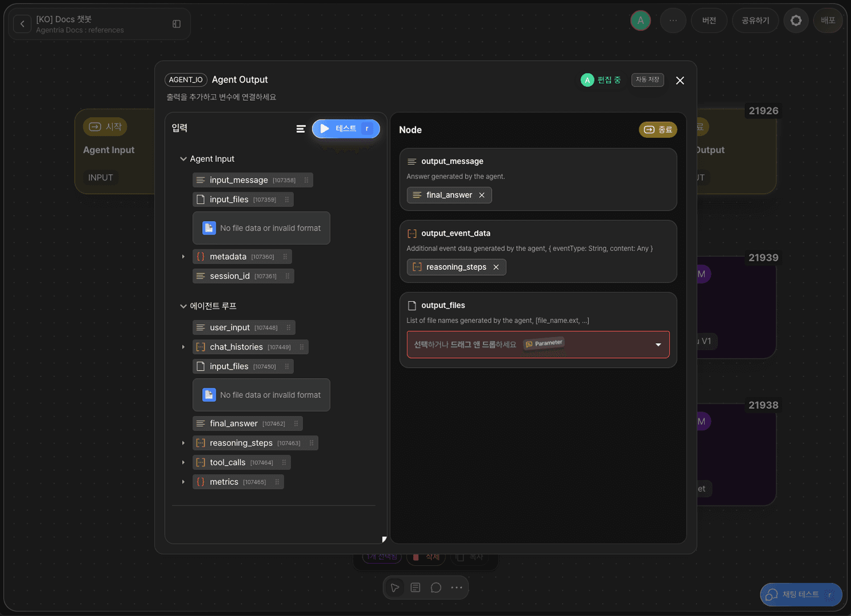851x616 pixels.
Task: Click the 배포 deploy button
Action: pyautogui.click(x=828, y=20)
